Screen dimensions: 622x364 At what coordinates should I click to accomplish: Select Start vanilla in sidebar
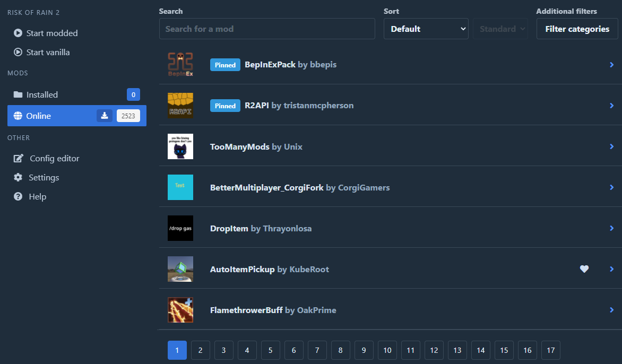coord(76,52)
